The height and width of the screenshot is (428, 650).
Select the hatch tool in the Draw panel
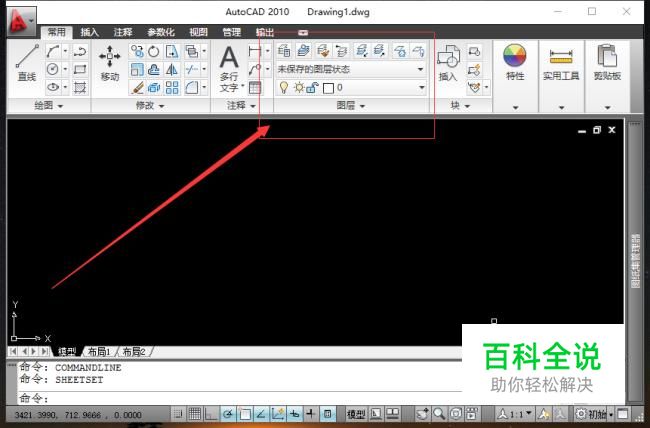pos(80,87)
